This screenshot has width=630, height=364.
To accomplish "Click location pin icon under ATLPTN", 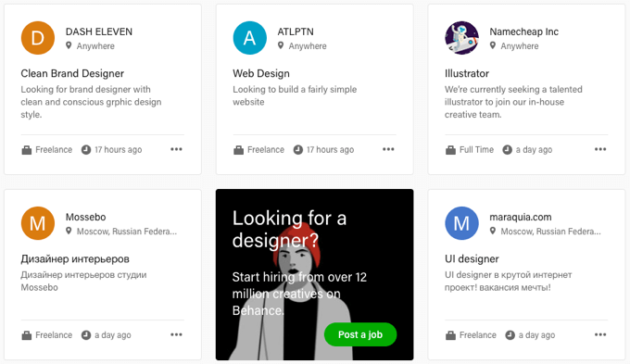I will tap(281, 45).
